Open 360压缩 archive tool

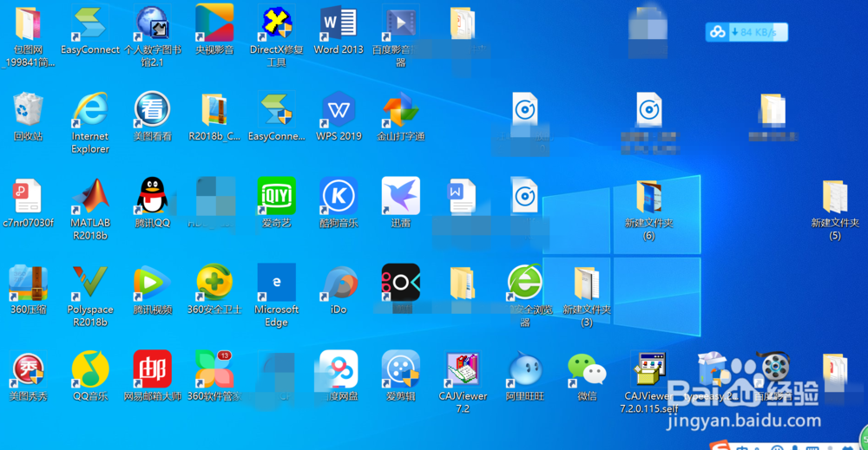click(x=28, y=283)
